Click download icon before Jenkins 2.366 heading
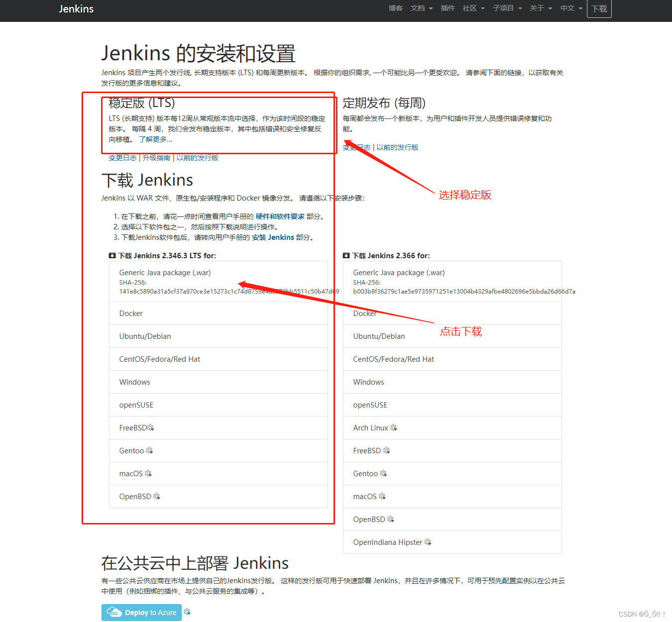 346,256
